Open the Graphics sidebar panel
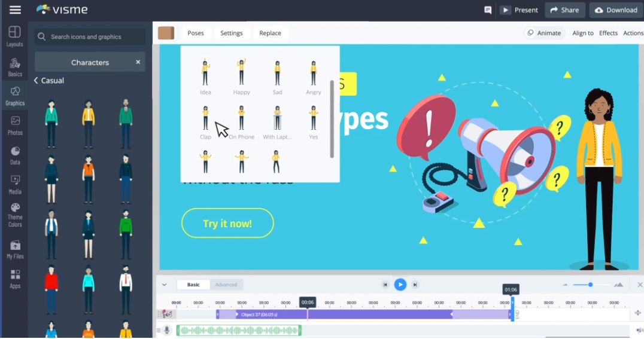 (15, 96)
